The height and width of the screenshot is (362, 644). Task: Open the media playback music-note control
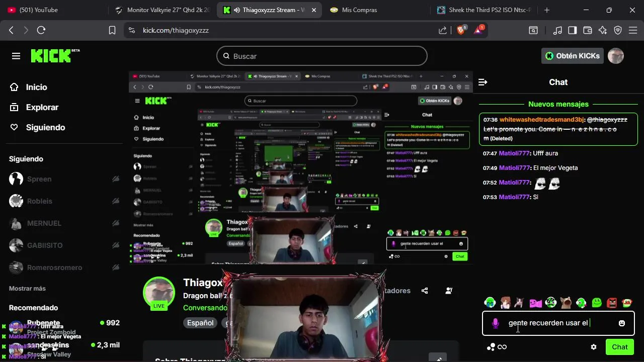[x=557, y=30]
